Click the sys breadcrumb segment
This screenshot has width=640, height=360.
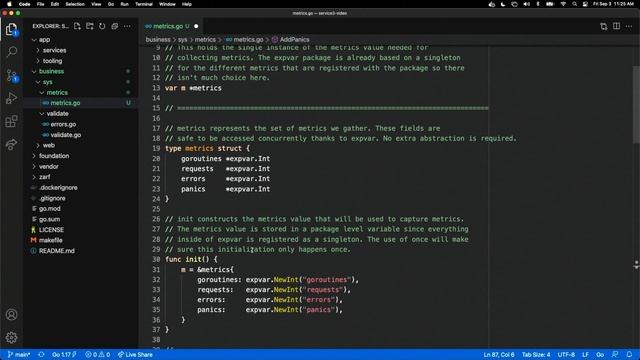[x=182, y=40]
